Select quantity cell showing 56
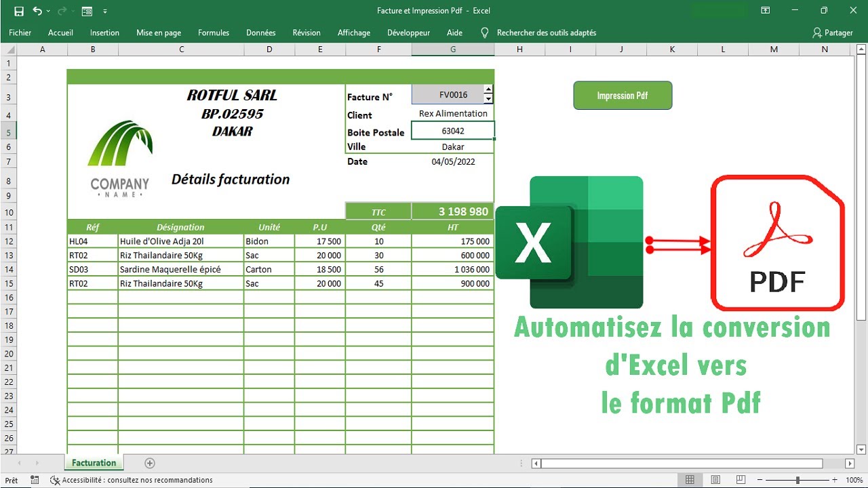 coord(378,269)
